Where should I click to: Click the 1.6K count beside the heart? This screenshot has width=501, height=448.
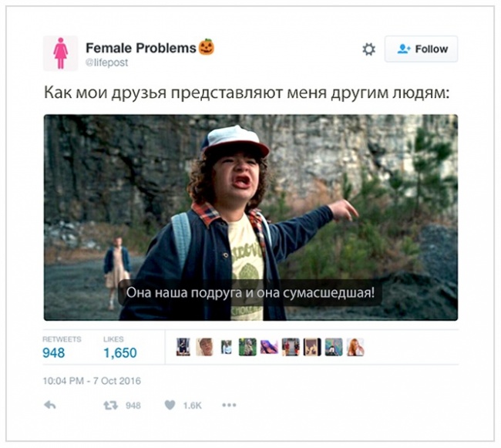[193, 406]
